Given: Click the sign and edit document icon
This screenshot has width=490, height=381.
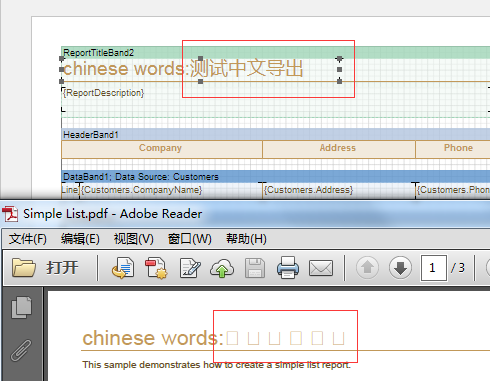Looking at the screenshot, I should 190,268.
